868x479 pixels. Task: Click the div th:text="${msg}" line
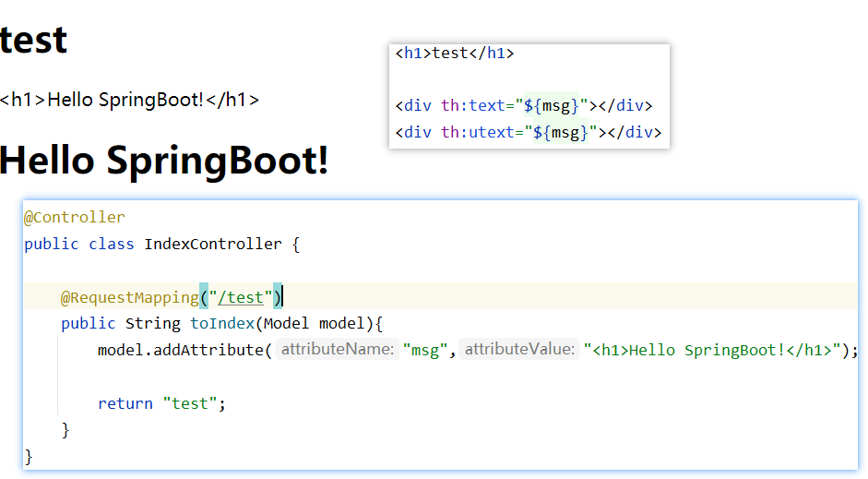524,105
